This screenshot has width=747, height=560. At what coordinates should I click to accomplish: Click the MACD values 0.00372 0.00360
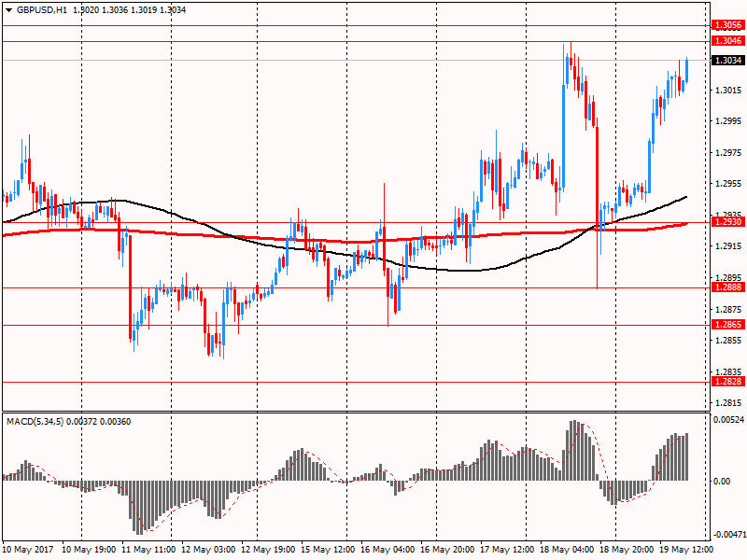coord(99,422)
